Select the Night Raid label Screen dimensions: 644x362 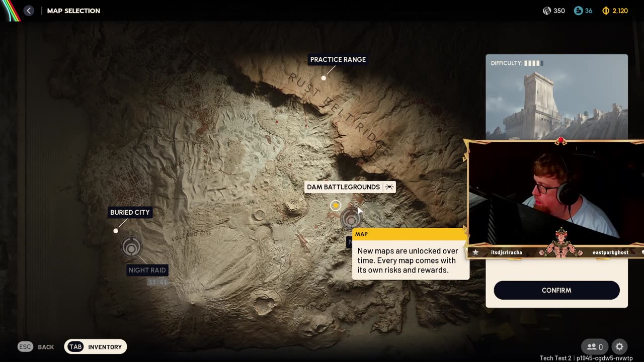tap(147, 270)
